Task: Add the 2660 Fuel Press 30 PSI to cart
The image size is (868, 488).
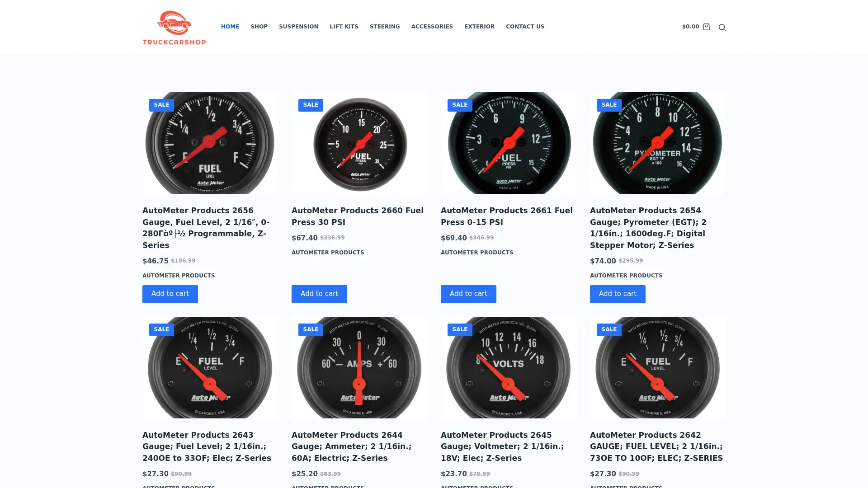Action: pyautogui.click(x=319, y=294)
